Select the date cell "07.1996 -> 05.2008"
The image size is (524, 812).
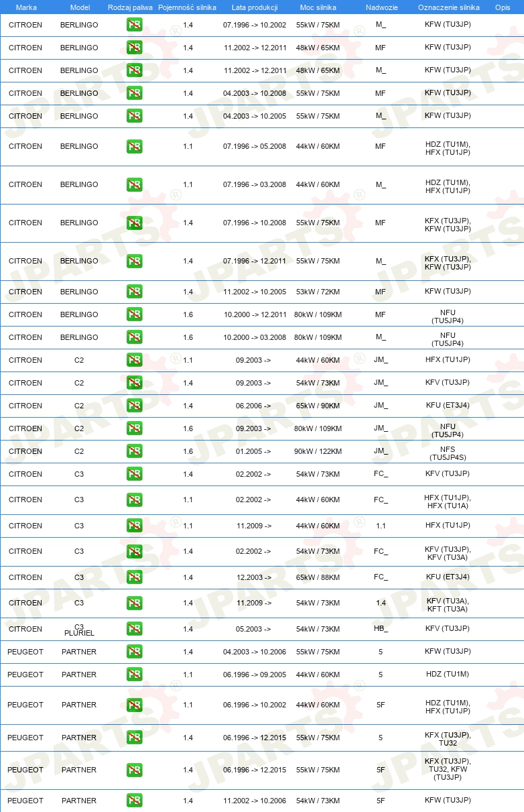(255, 146)
